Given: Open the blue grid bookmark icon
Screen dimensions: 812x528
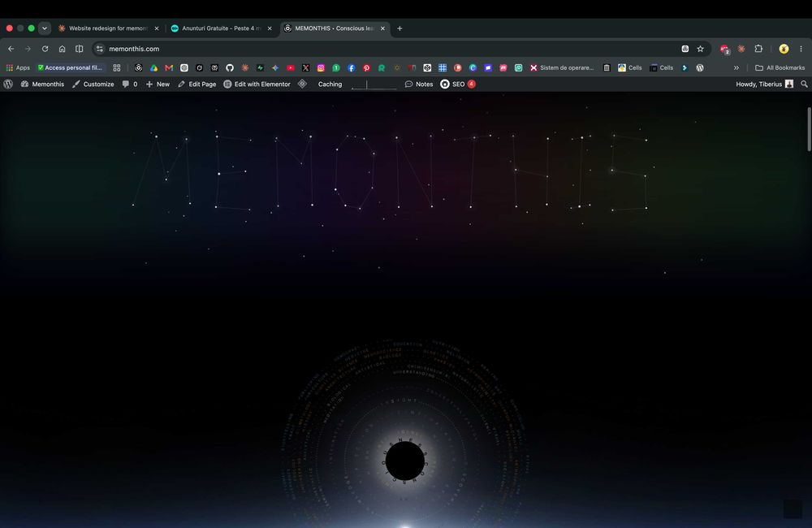Looking at the screenshot, I should click(x=443, y=68).
